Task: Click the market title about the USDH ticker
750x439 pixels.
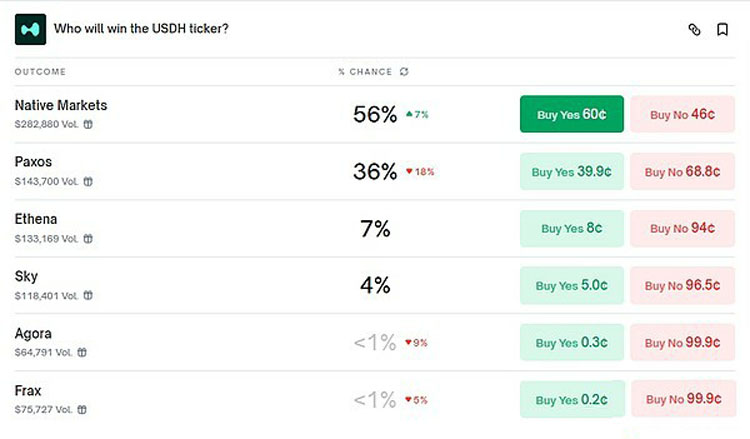Action: pyautogui.click(x=141, y=29)
